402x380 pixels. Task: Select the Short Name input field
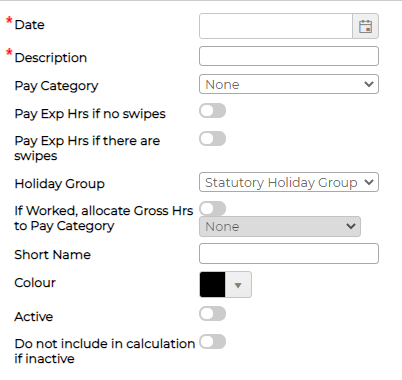click(x=289, y=254)
